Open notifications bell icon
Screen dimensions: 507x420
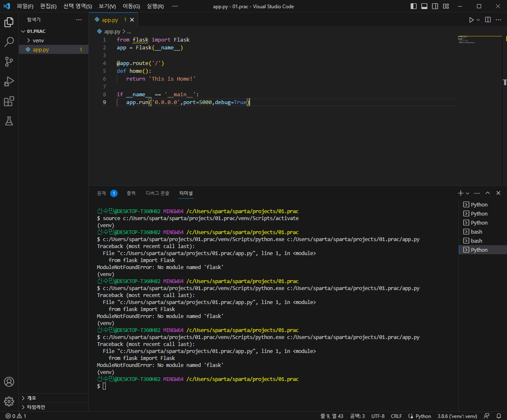(499, 416)
